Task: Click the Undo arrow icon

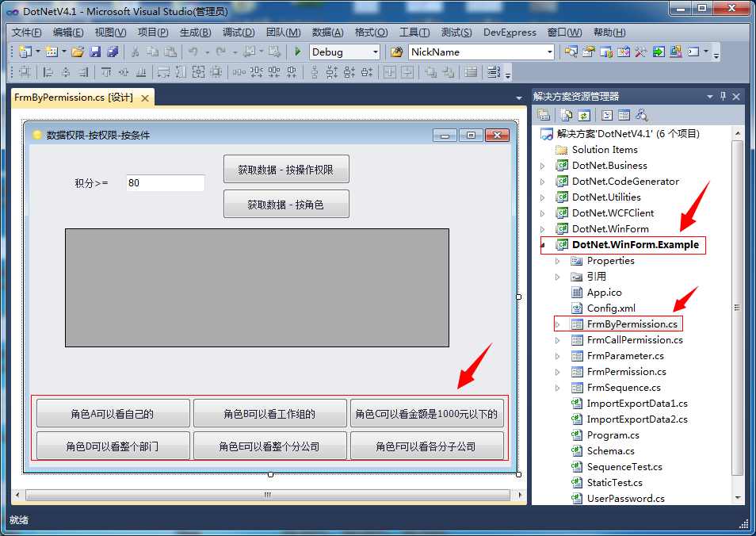Action: 193,52
